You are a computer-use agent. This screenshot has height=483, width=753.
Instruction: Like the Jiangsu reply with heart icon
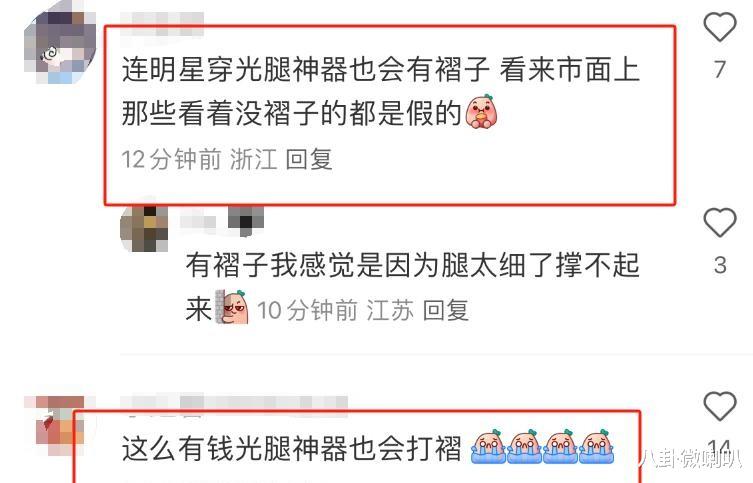[720, 222]
